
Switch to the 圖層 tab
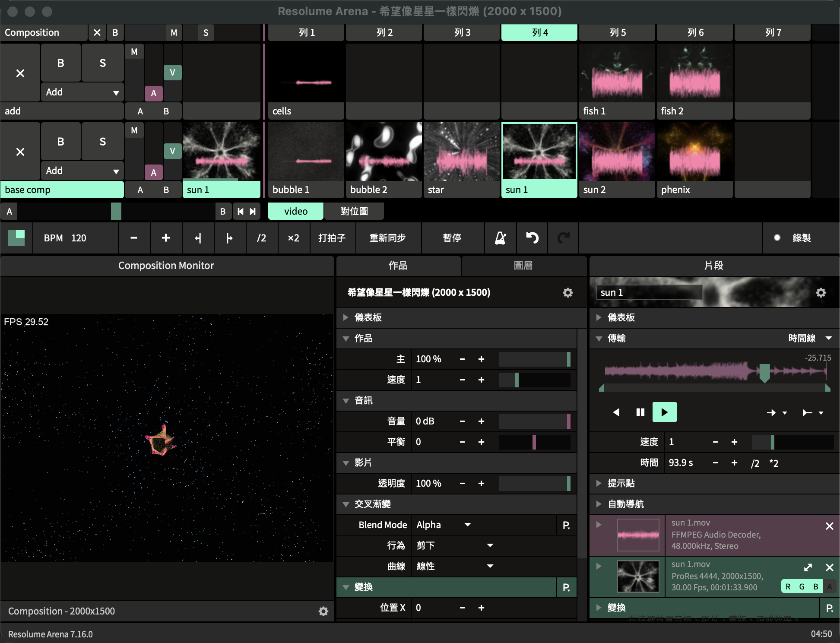coord(523,266)
